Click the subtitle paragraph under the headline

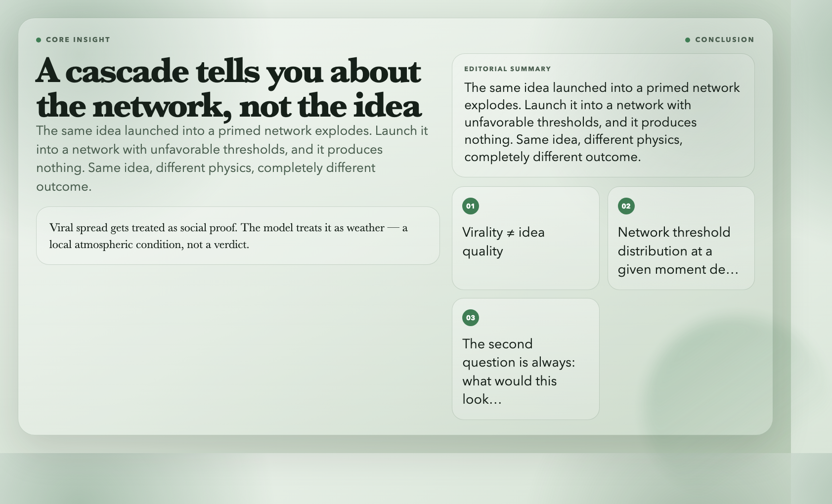tap(232, 159)
